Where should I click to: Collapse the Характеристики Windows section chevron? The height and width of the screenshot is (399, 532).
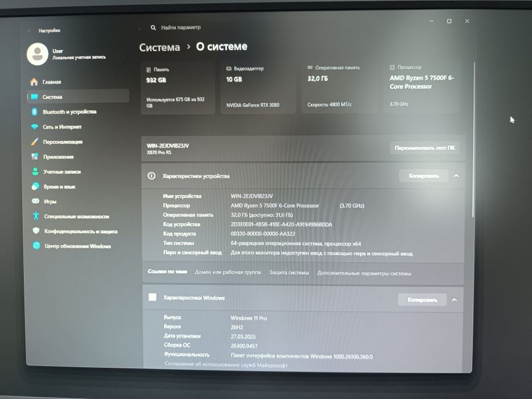[x=454, y=300]
